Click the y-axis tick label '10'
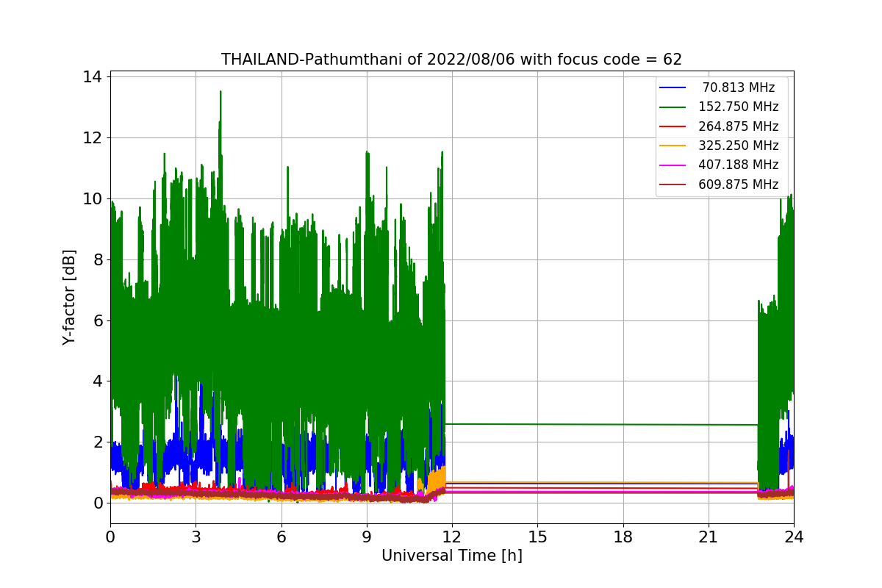Image resolution: width=882 pixels, height=588 pixels. pyautogui.click(x=94, y=198)
